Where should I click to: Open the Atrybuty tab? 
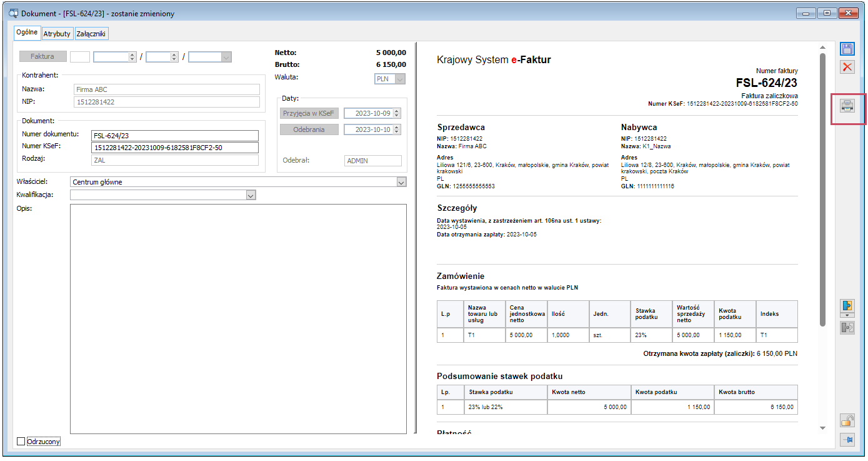pos(57,34)
